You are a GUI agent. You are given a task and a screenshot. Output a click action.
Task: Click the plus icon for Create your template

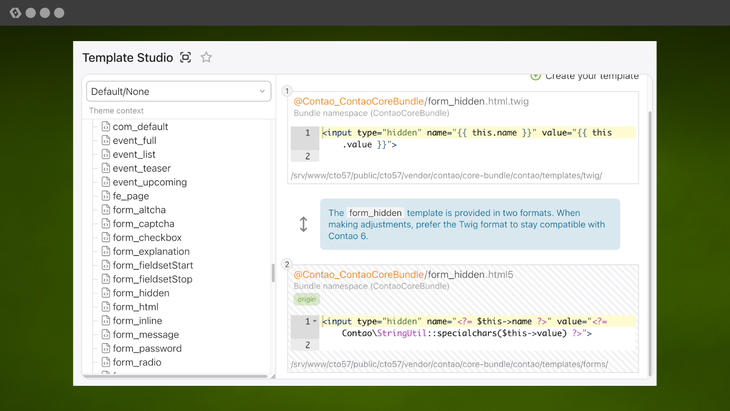coord(536,76)
